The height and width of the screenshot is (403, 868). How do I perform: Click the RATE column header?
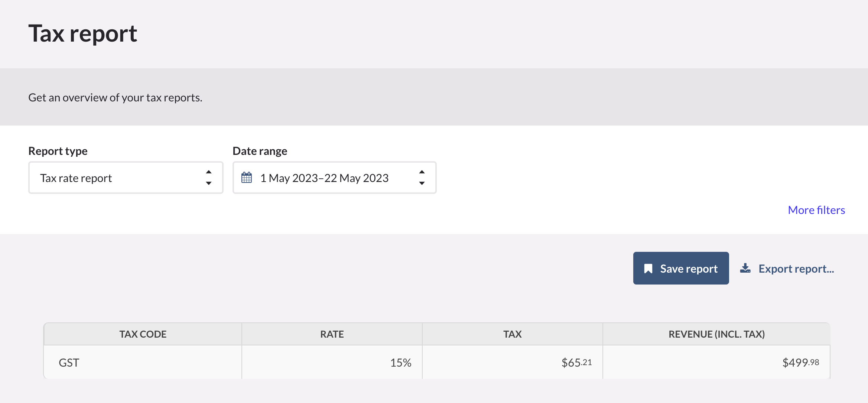(332, 334)
